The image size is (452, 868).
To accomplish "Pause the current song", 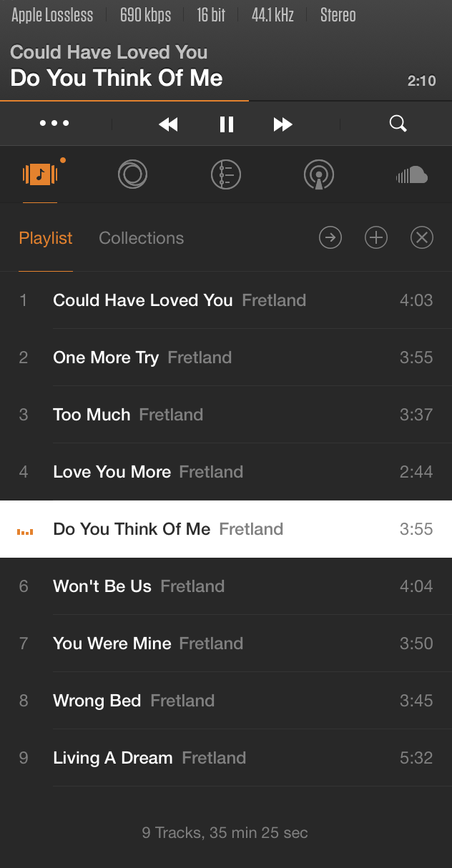I will [227, 124].
